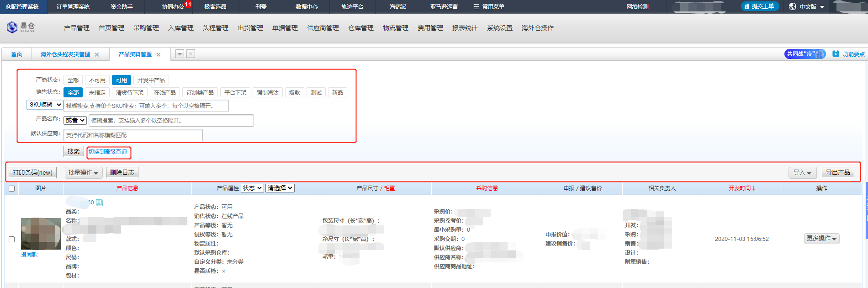Open the 海外仓操作 menu
The width and height of the screenshot is (868, 288).
pyautogui.click(x=538, y=28)
